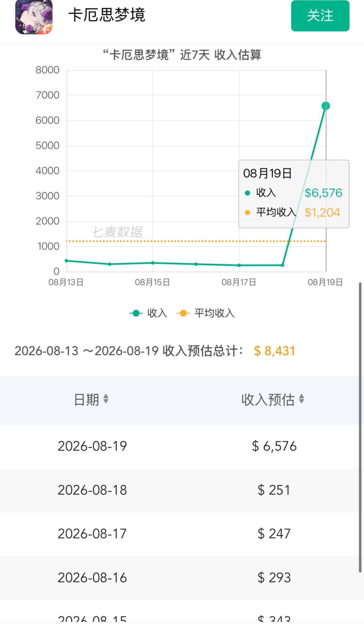Click the total estimate $ 8,431
Screen dimensions: 364x629
pyautogui.click(x=275, y=351)
